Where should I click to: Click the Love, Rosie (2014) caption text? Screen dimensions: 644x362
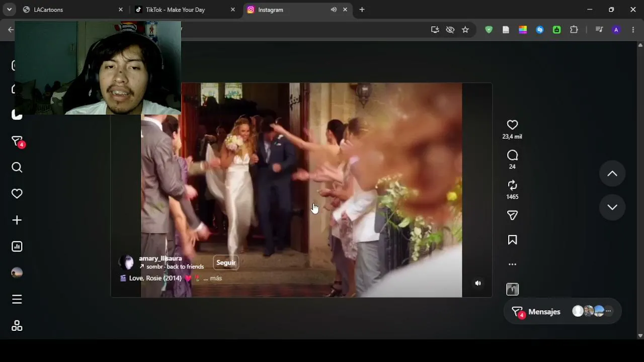coord(155,278)
